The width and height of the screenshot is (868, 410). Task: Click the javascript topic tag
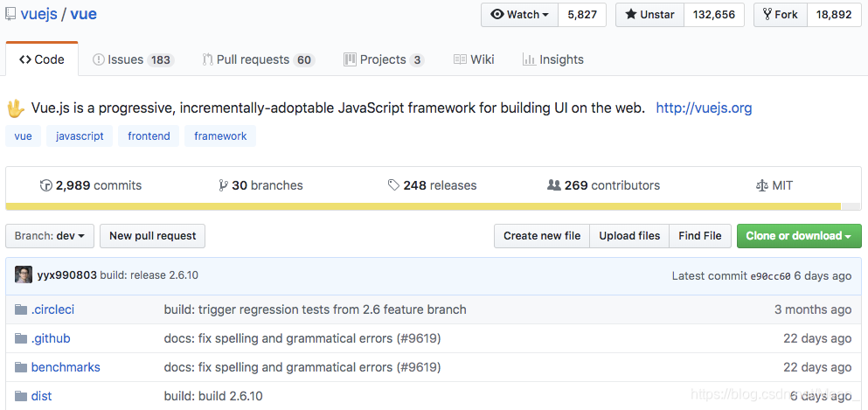pos(80,136)
